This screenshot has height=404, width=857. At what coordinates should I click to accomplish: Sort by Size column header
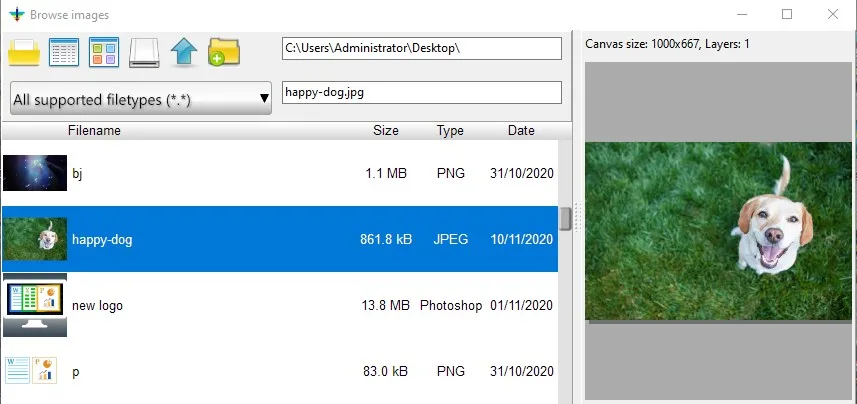pyautogui.click(x=386, y=131)
